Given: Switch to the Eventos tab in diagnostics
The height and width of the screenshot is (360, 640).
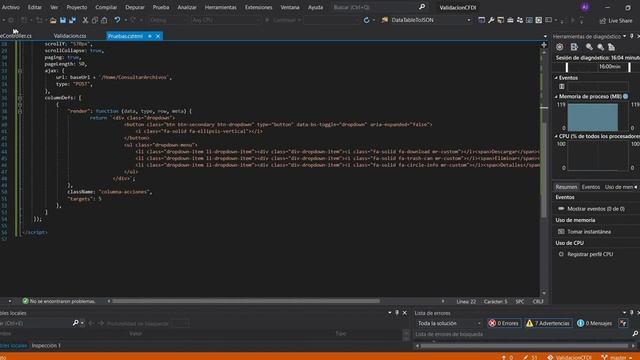Looking at the screenshot, I should coord(591,187).
